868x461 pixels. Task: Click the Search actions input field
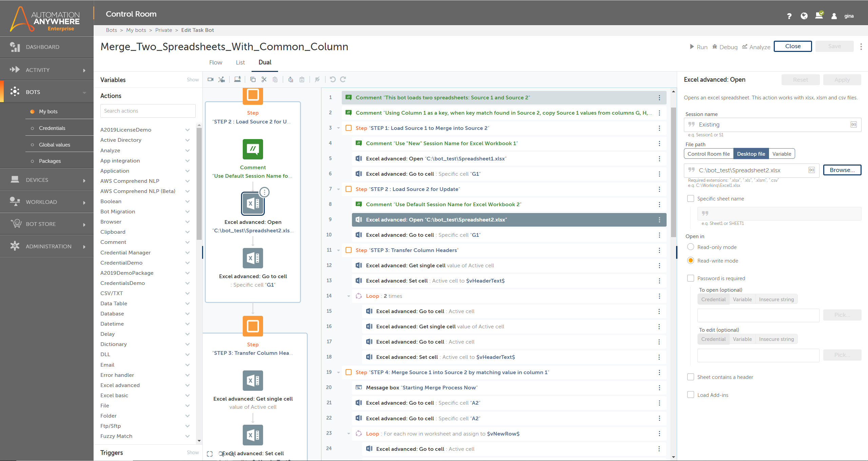[148, 111]
